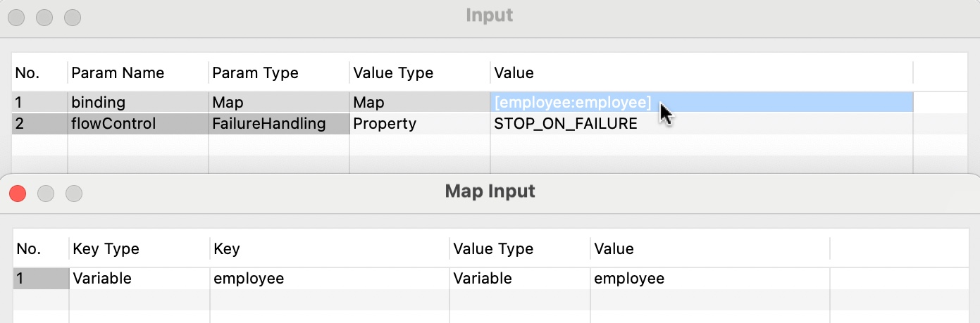Click Map Input yellow minimize button
Screen dimensions: 980x323
tap(46, 193)
